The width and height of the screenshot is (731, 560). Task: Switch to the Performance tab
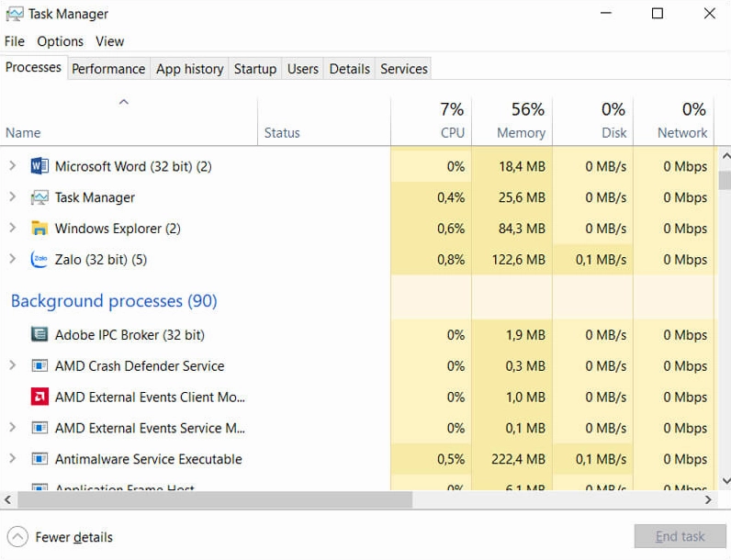[108, 69]
